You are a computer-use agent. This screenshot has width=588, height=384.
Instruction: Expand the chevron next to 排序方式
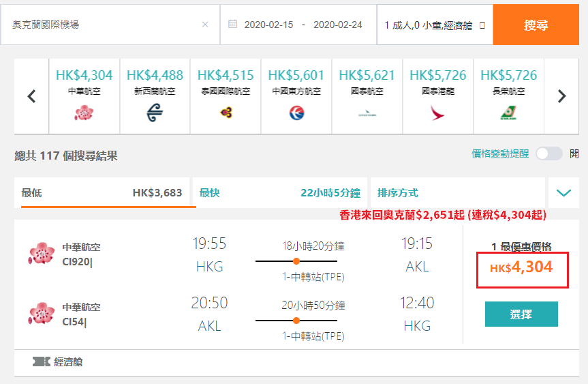pyautogui.click(x=563, y=193)
